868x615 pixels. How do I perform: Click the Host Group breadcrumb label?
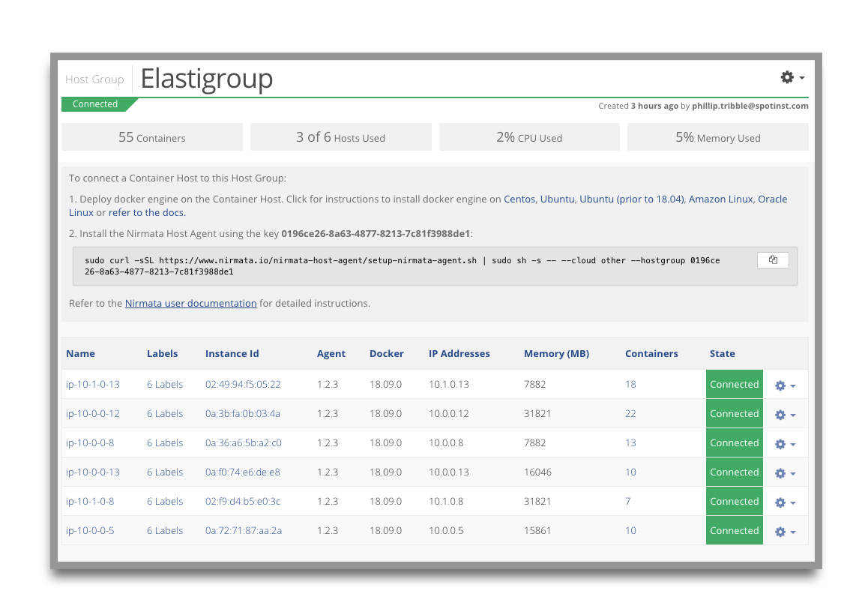[x=94, y=79]
